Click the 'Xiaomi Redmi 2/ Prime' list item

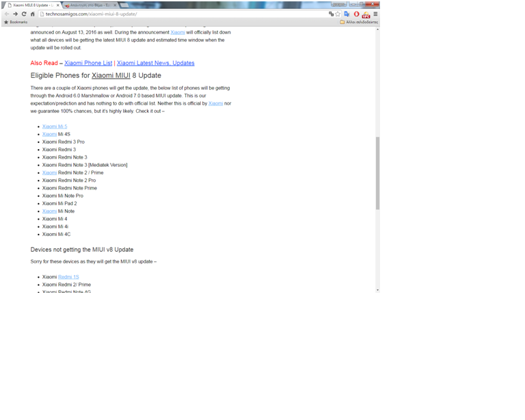click(66, 285)
